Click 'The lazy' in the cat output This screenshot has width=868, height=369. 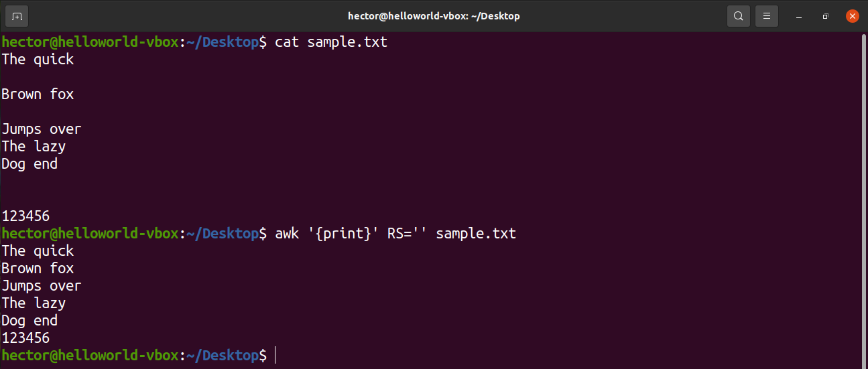pos(34,147)
